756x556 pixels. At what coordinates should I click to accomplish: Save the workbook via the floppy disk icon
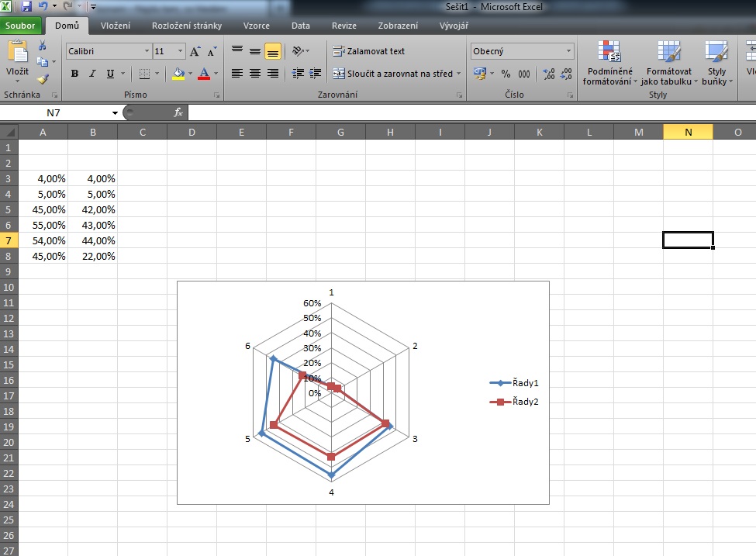(x=26, y=7)
